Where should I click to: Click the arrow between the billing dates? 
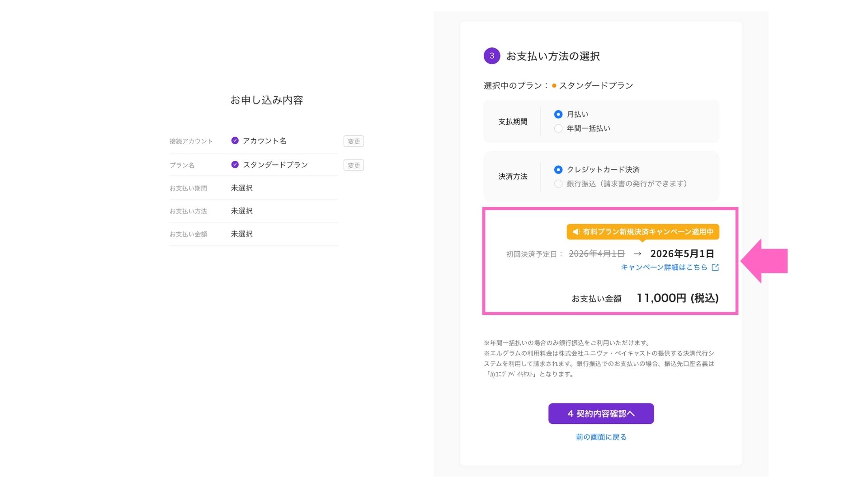coord(637,254)
